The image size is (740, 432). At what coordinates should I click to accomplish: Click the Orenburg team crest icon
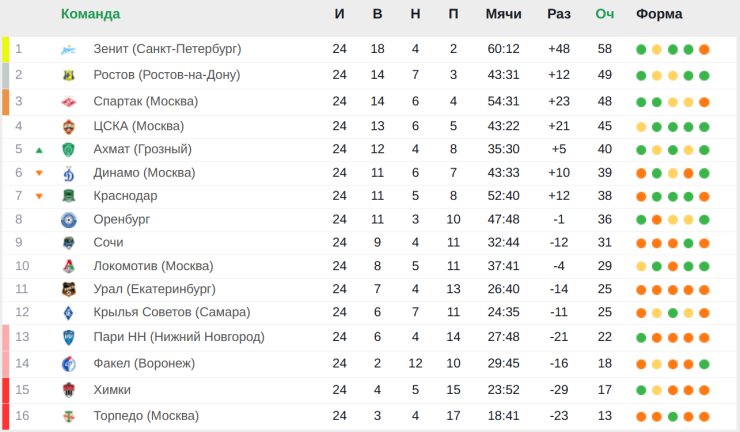tap(68, 220)
